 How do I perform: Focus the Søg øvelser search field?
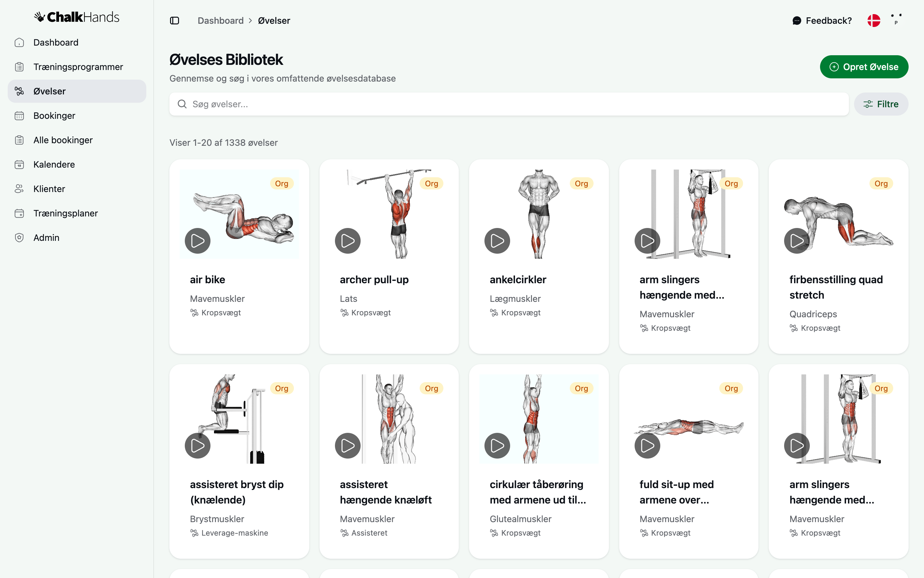509,104
